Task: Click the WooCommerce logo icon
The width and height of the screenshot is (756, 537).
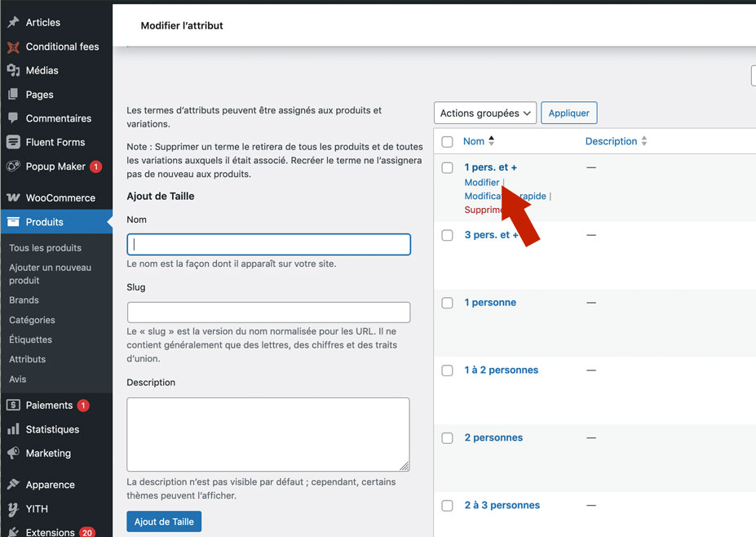Action: click(x=13, y=197)
